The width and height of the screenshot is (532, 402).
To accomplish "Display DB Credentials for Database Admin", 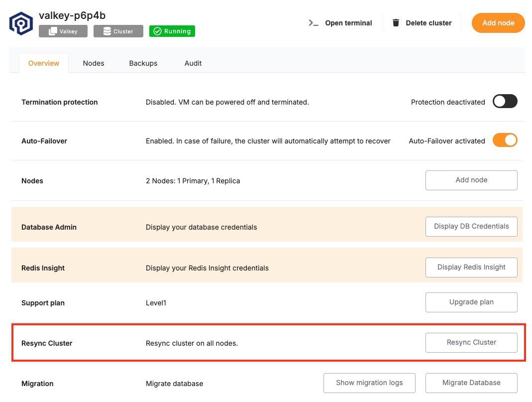I will [471, 226].
